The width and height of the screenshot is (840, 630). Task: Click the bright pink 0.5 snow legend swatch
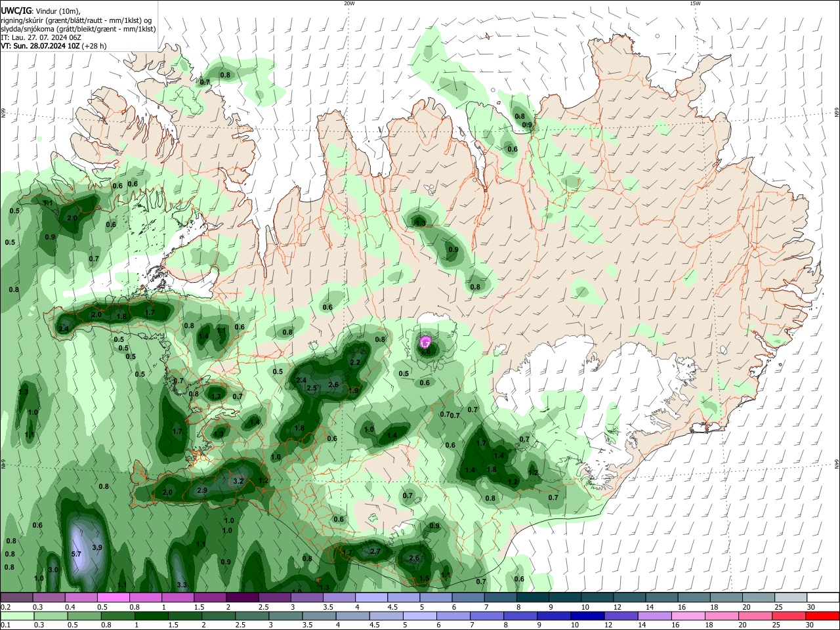113,598
